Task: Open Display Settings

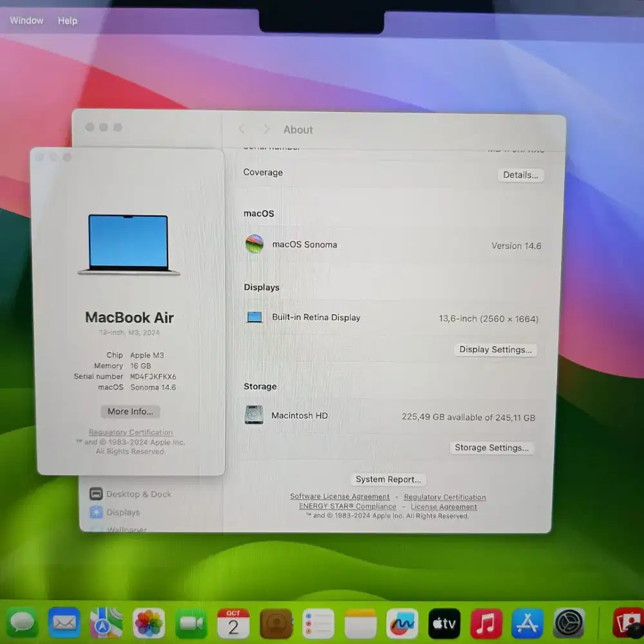Action: [x=495, y=350]
